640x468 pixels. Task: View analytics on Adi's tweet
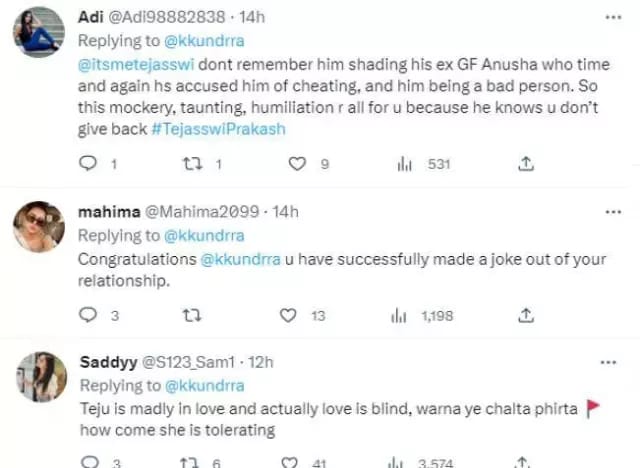tap(404, 164)
